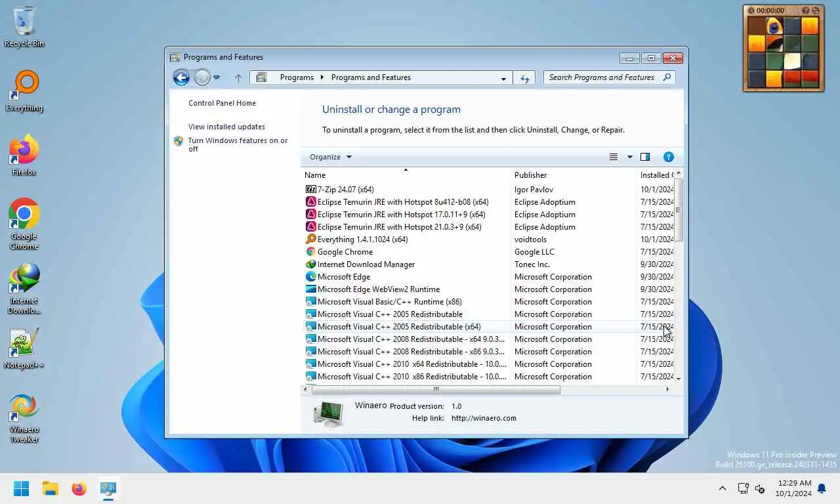
Task: Click voidtools publisher cell
Action: point(530,240)
